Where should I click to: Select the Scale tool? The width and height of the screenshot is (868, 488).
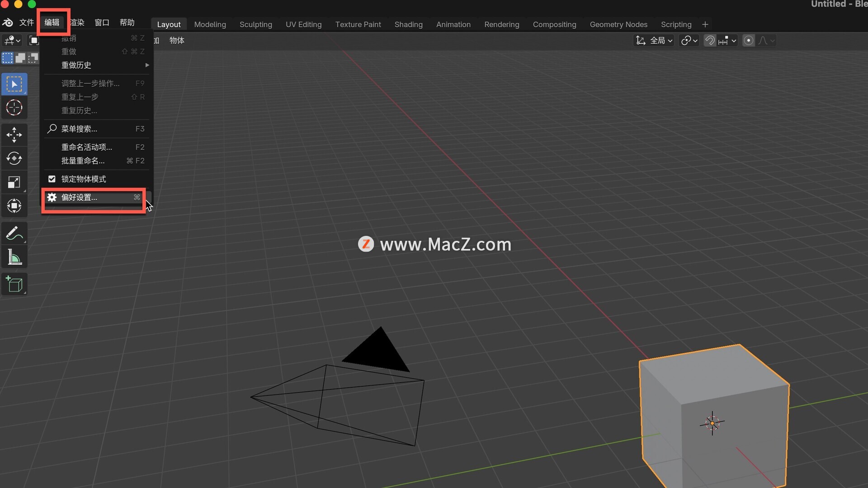point(14,182)
